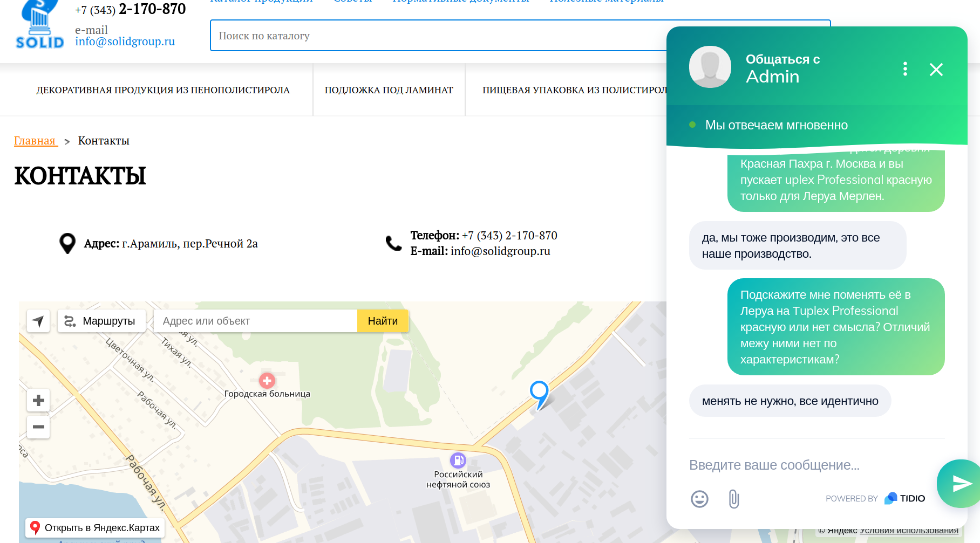Click the message да, мы тоже производим

point(798,245)
